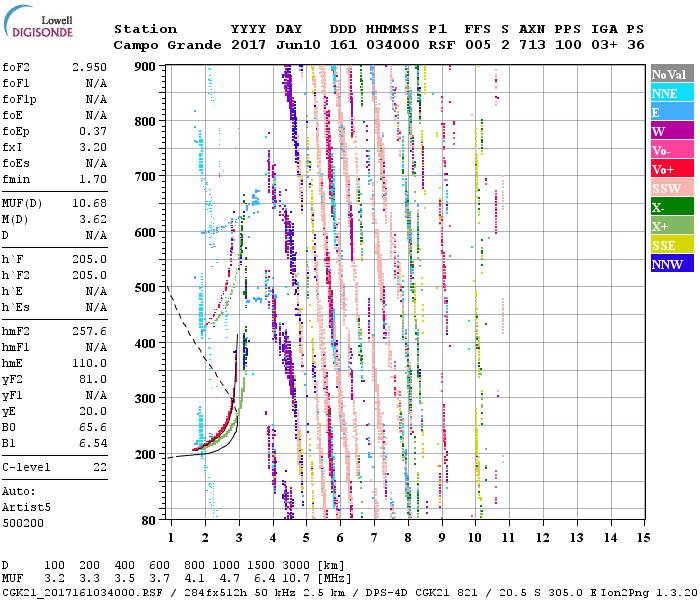Viewport: 700px width, 600px height.
Task: Click the D 1500 distance column header
Action: (x=261, y=565)
